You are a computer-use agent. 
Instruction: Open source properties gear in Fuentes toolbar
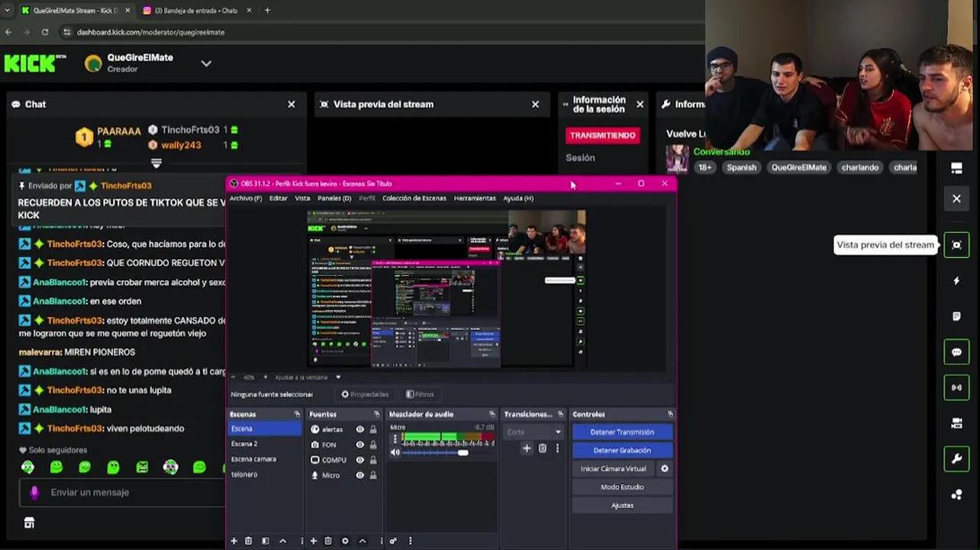coord(345,541)
